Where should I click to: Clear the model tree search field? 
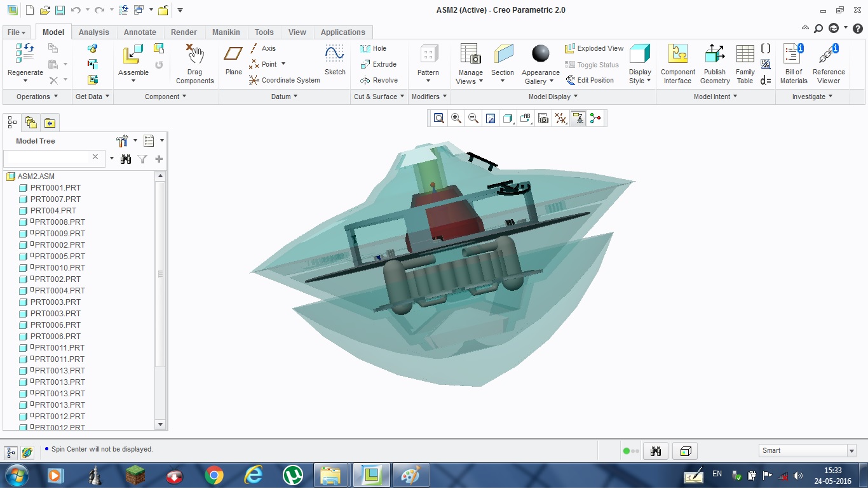pos(95,157)
